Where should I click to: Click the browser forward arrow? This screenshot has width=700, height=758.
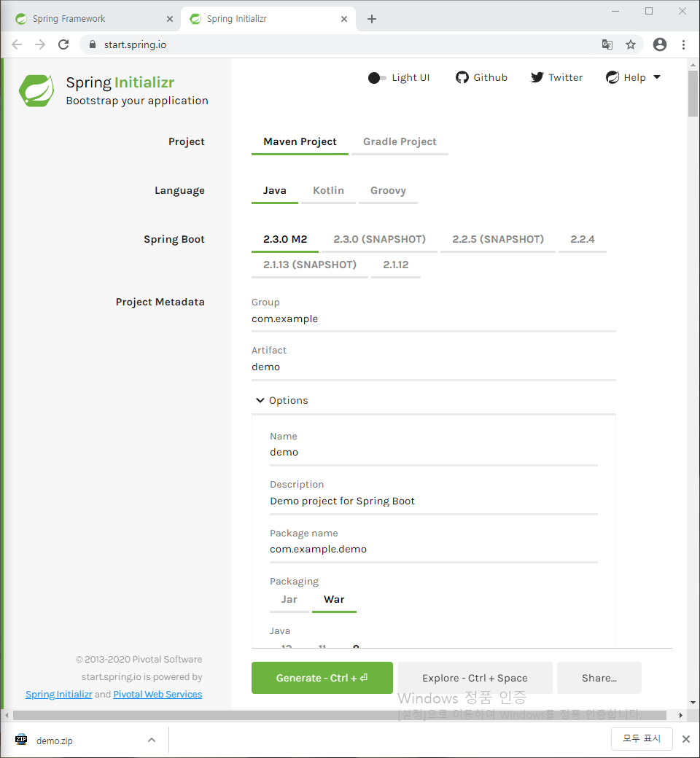point(40,44)
